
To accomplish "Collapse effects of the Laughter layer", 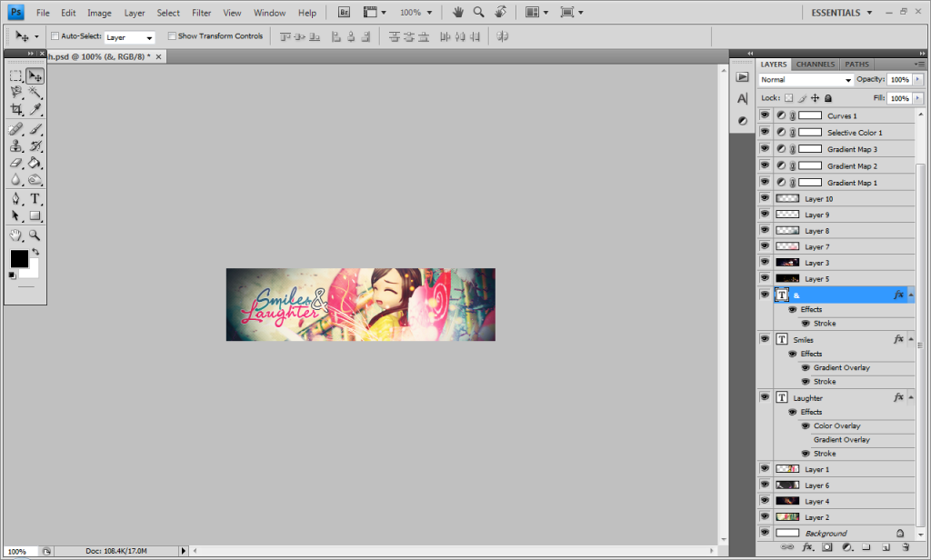I will [911, 397].
